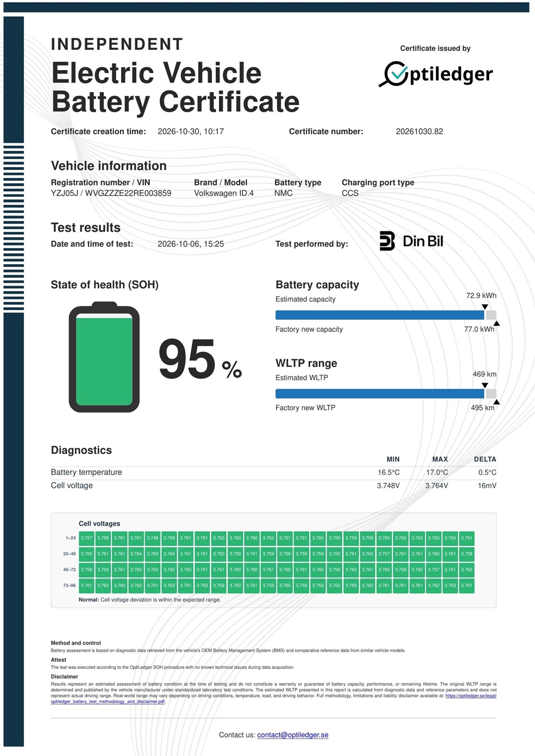The width and height of the screenshot is (535, 756).
Task: Click the factory new capacity marker triangle
Action: point(496,324)
